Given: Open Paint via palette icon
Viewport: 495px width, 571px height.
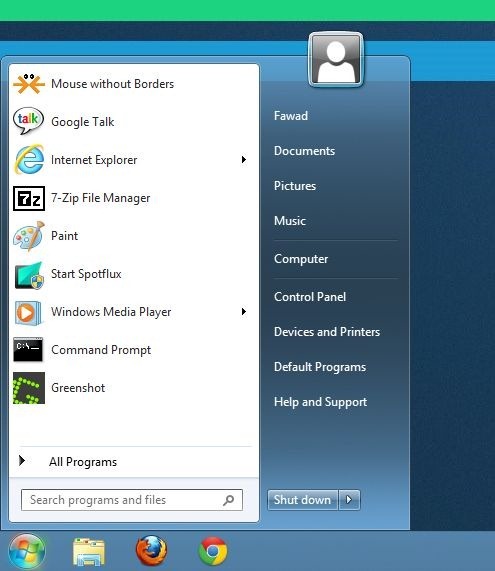Looking at the screenshot, I should pos(29,236).
